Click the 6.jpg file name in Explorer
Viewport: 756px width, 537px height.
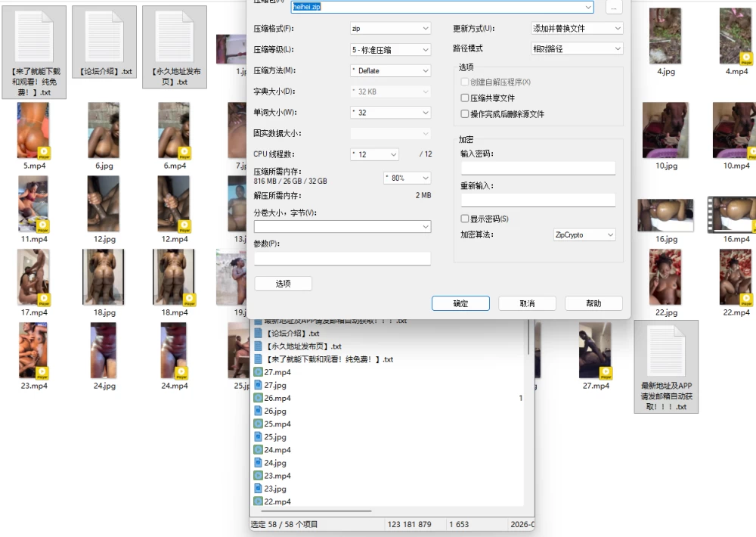(104, 166)
